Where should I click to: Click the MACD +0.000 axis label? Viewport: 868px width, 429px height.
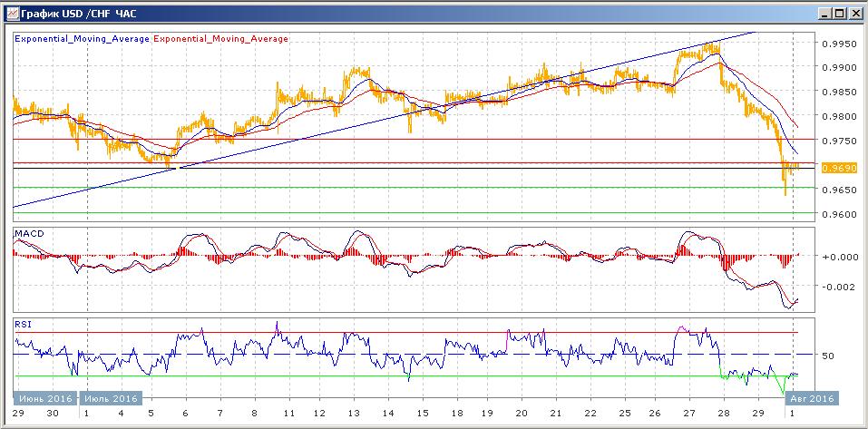(x=838, y=257)
